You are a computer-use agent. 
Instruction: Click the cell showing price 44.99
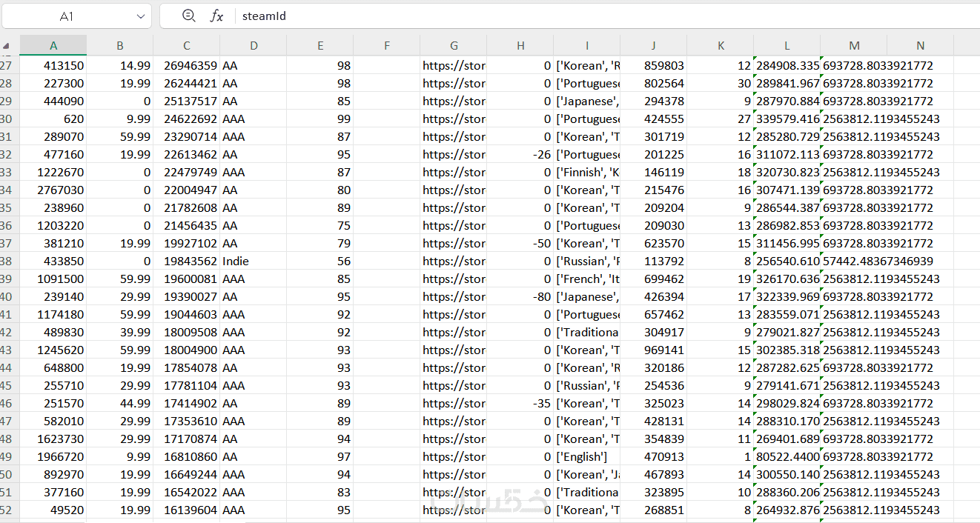(120, 404)
